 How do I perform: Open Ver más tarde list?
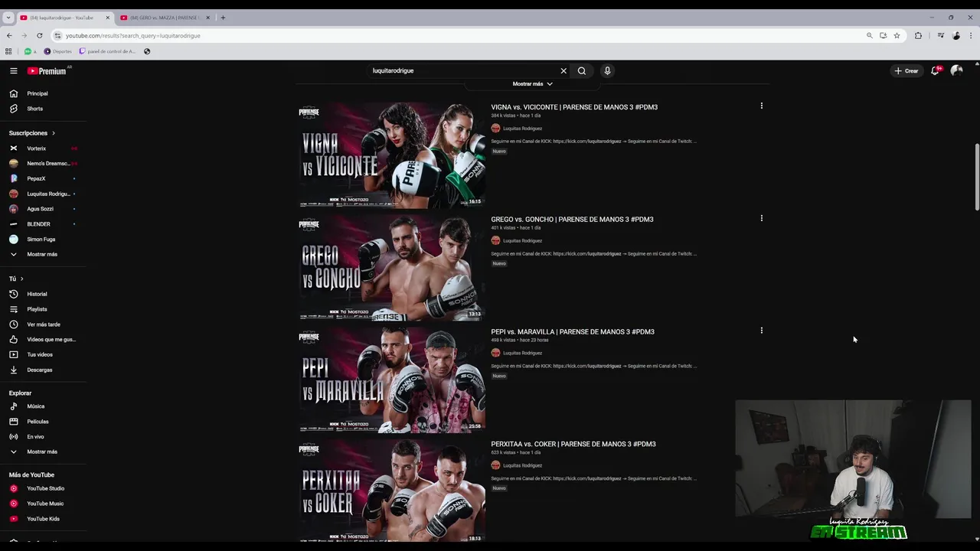point(43,324)
